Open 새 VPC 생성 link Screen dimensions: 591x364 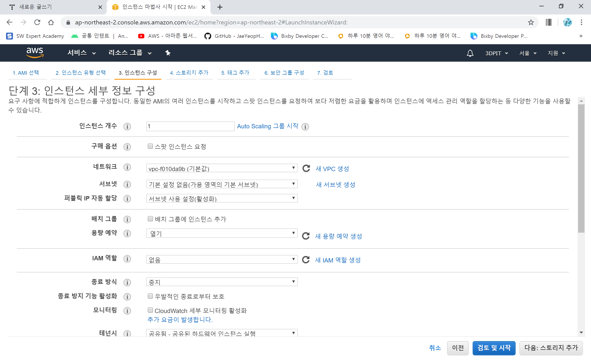[x=332, y=169]
